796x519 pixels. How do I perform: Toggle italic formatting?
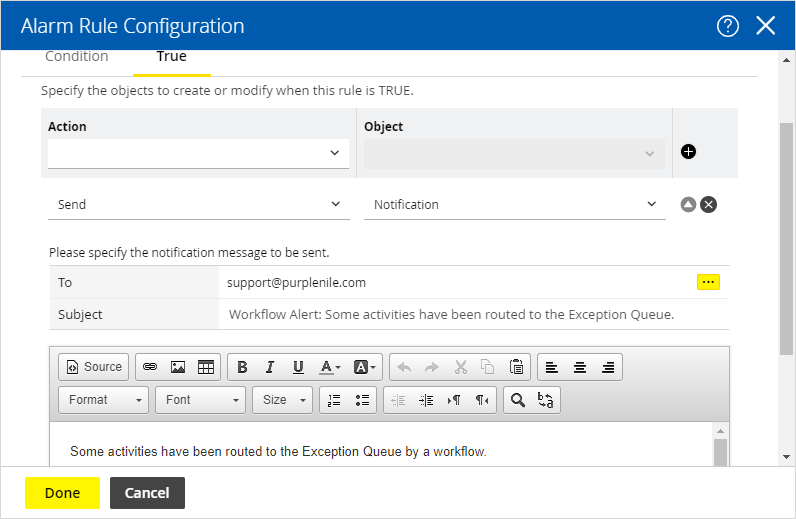point(270,367)
